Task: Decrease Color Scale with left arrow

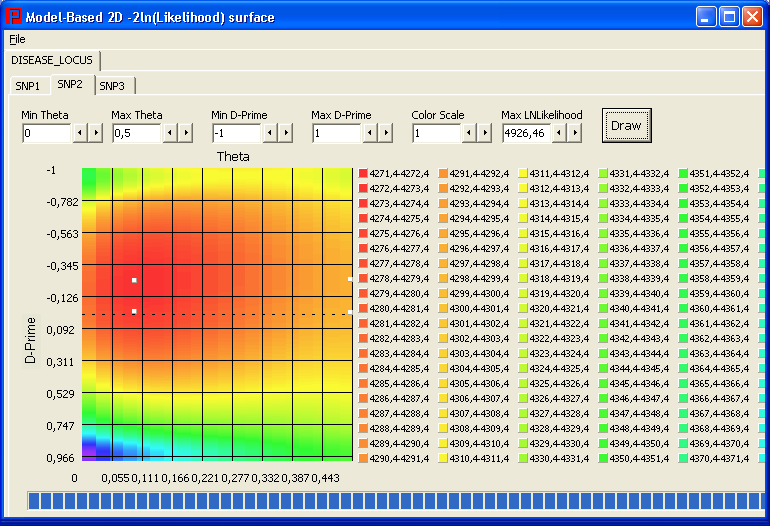Action: click(469, 133)
